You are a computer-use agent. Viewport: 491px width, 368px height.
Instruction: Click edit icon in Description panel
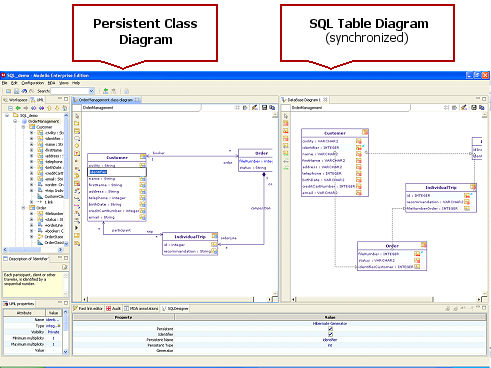65,267
